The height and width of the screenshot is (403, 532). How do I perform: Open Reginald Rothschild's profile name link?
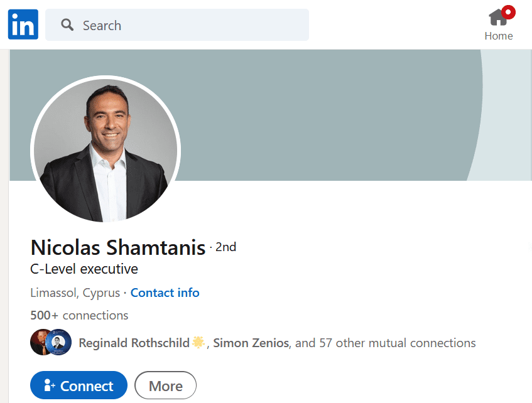click(x=134, y=343)
